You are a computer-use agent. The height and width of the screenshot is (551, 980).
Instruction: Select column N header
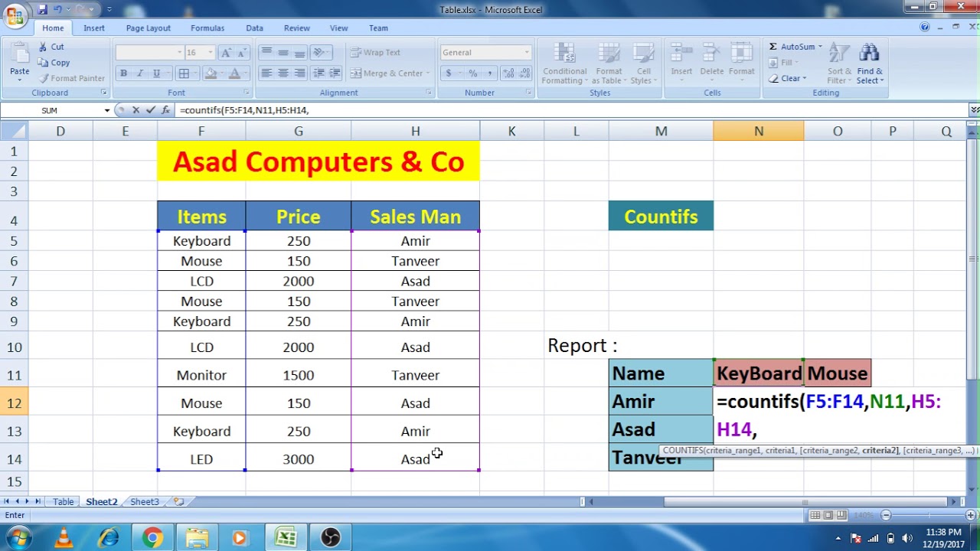click(x=759, y=131)
